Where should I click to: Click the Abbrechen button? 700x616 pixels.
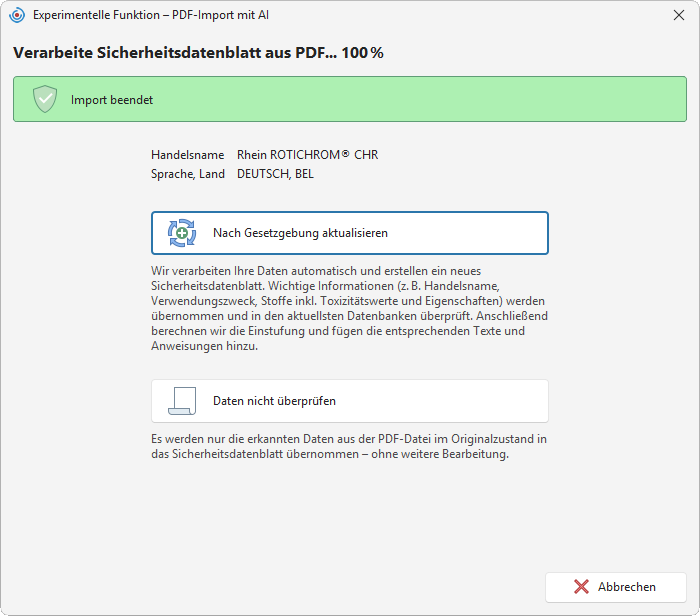point(616,587)
